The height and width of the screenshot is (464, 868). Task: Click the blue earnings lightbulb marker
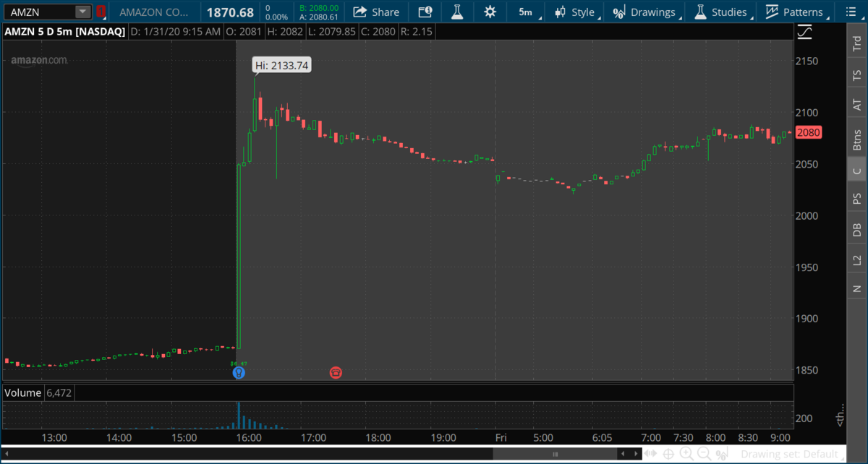coord(239,373)
